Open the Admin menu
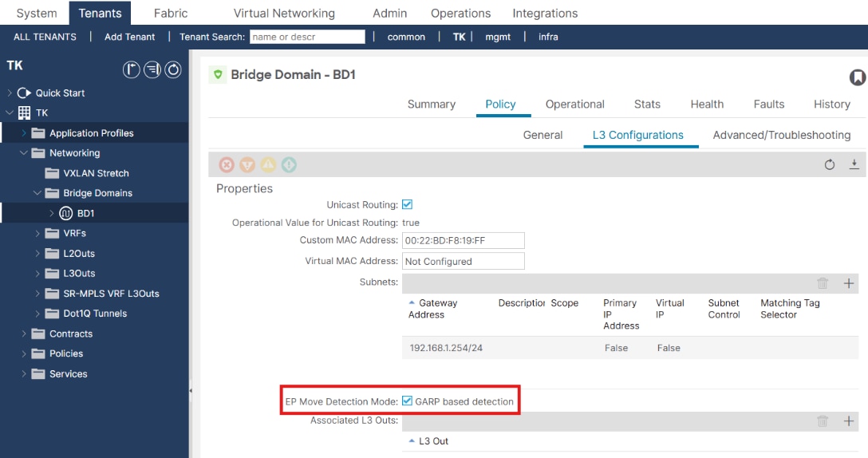The height and width of the screenshot is (458, 868). [x=389, y=14]
